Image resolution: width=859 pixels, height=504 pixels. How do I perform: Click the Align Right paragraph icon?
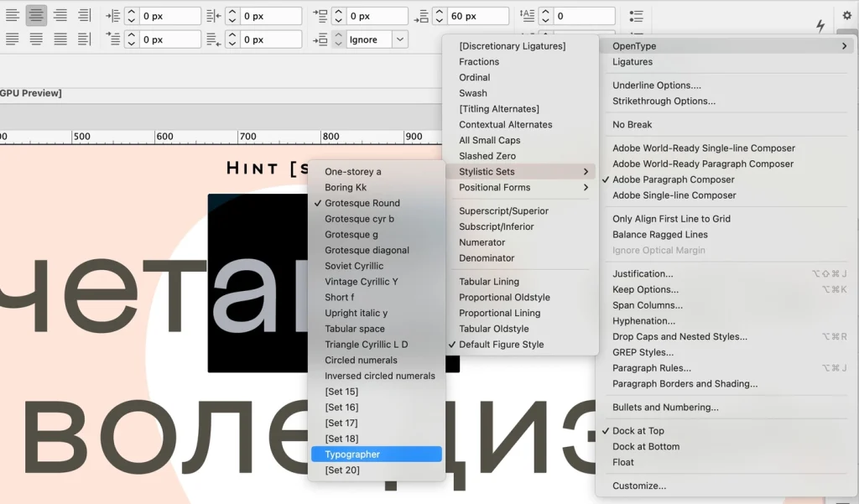click(60, 15)
